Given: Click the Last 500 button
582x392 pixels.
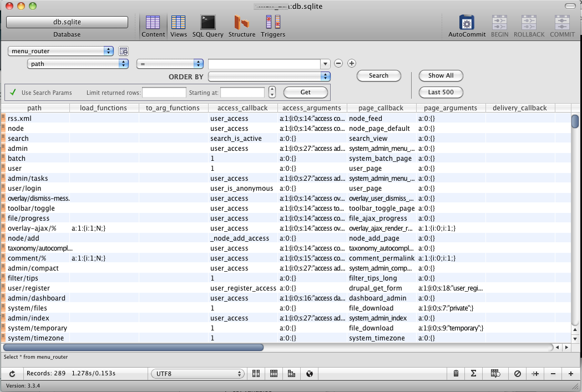Looking at the screenshot, I should [x=441, y=92].
